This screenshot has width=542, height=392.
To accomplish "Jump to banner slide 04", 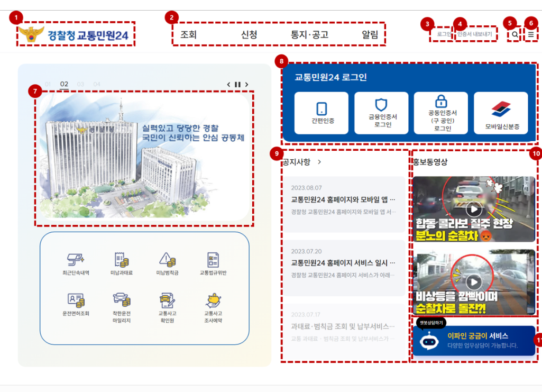I will click(x=97, y=84).
